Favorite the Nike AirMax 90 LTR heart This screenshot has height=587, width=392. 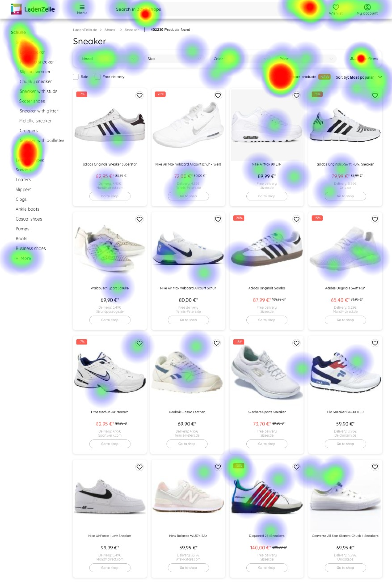coord(297,95)
